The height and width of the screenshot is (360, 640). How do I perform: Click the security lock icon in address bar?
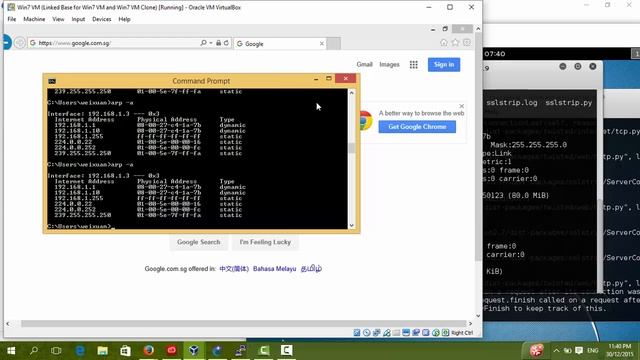click(218, 43)
